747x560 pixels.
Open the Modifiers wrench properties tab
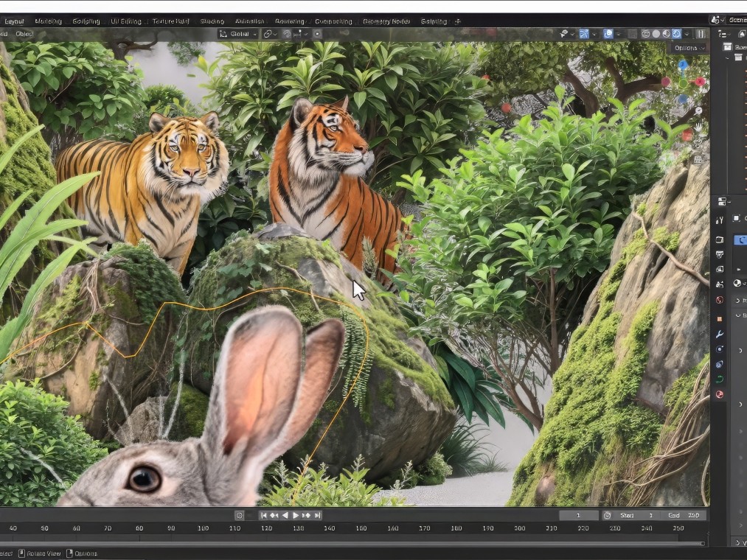click(x=720, y=334)
